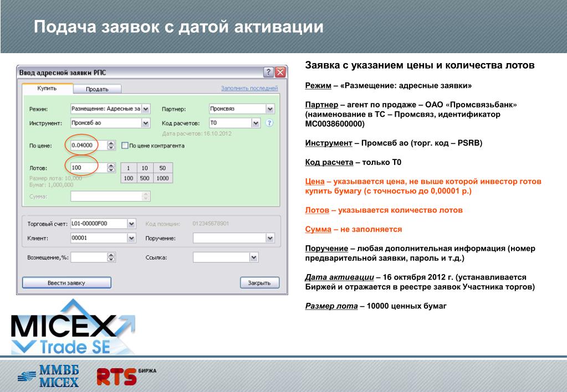Click the Ввести заявку button

click(x=67, y=283)
